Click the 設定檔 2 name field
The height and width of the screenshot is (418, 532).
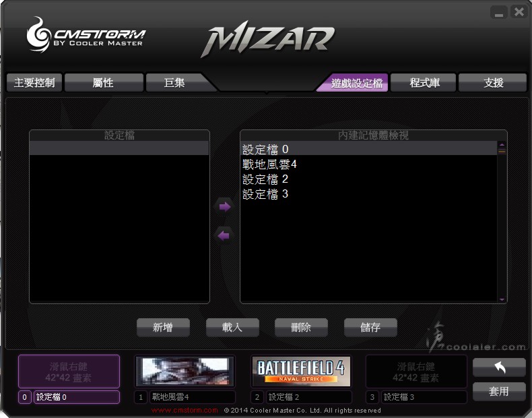308,397
